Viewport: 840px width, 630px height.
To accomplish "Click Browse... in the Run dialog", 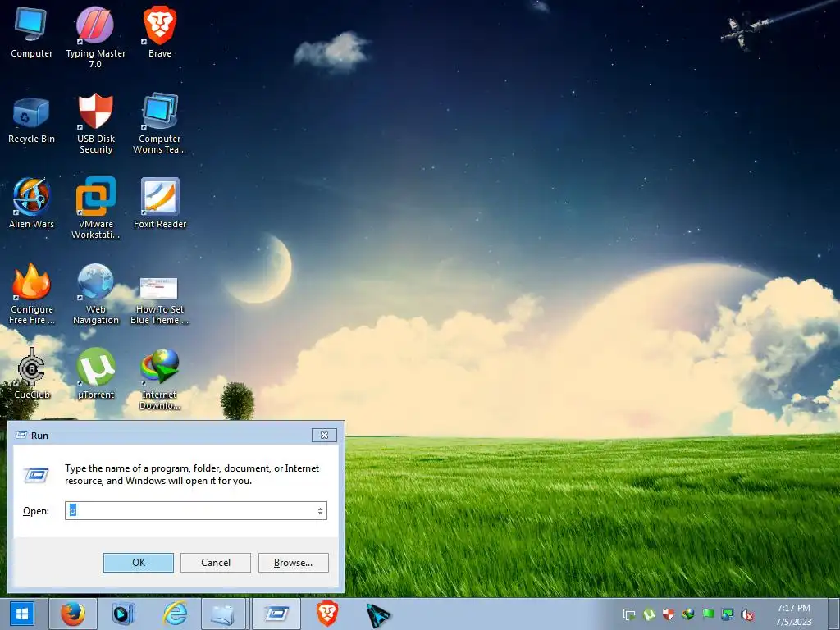I will [x=293, y=563].
